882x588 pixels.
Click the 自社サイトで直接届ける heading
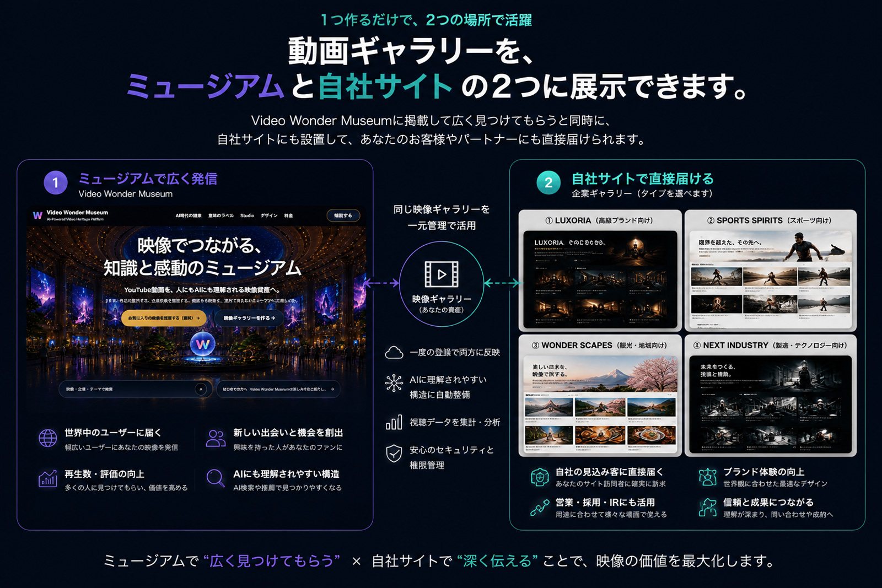tap(642, 179)
